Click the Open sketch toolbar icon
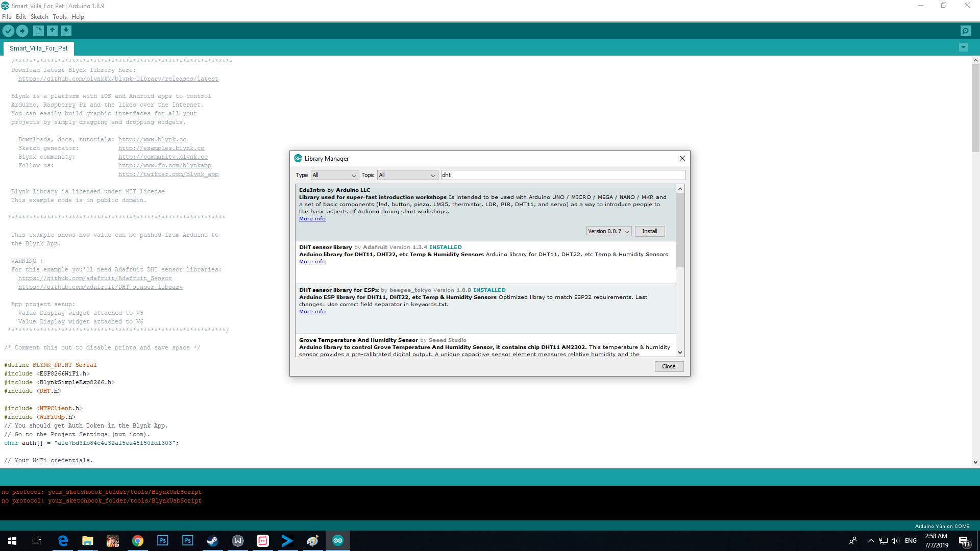The width and height of the screenshot is (980, 551). point(52,31)
